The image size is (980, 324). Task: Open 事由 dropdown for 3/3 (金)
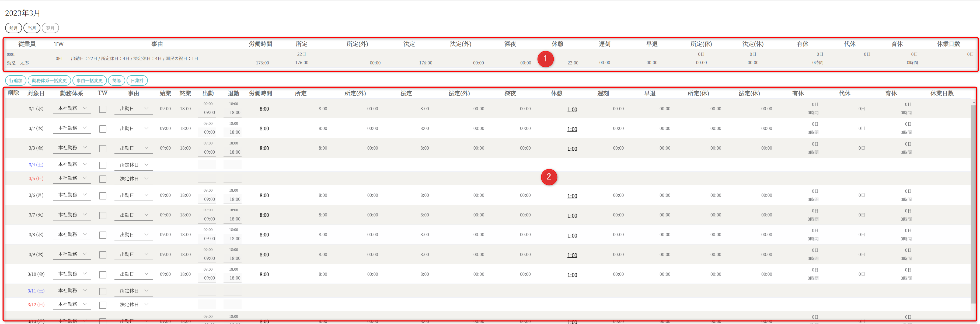[x=134, y=148]
